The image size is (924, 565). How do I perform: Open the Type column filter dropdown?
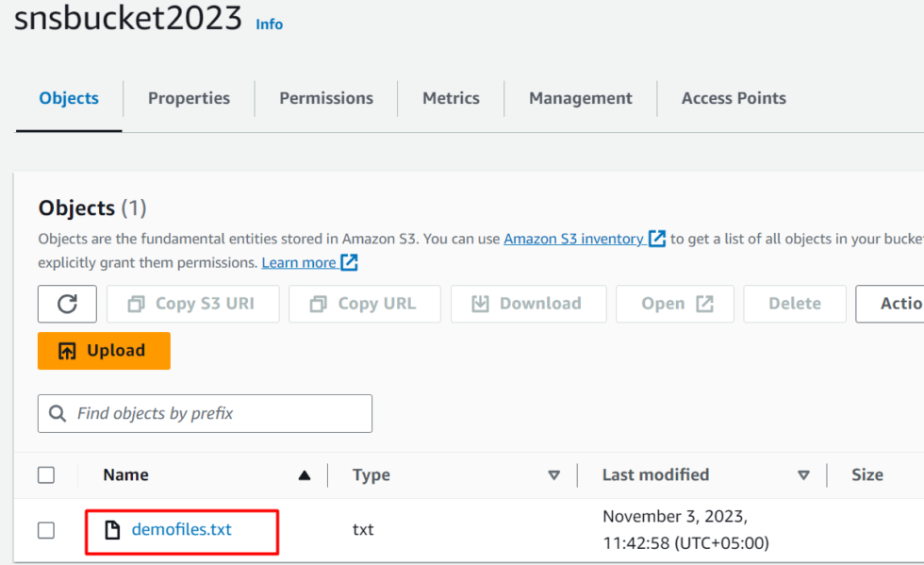(555, 474)
